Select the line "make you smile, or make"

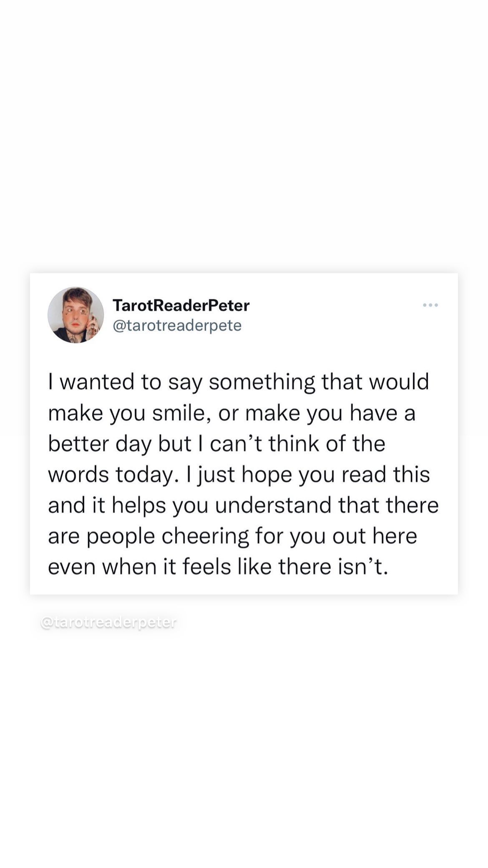[232, 413]
